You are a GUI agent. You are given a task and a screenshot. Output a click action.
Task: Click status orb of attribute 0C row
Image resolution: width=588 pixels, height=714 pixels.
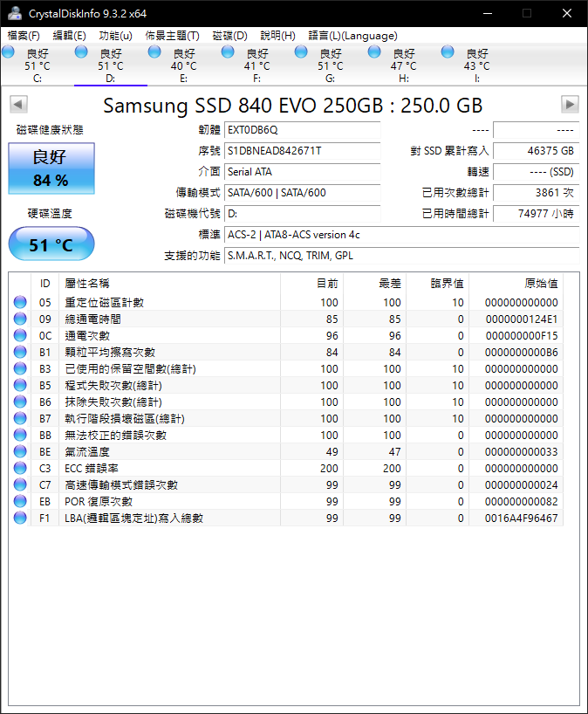pyautogui.click(x=20, y=335)
